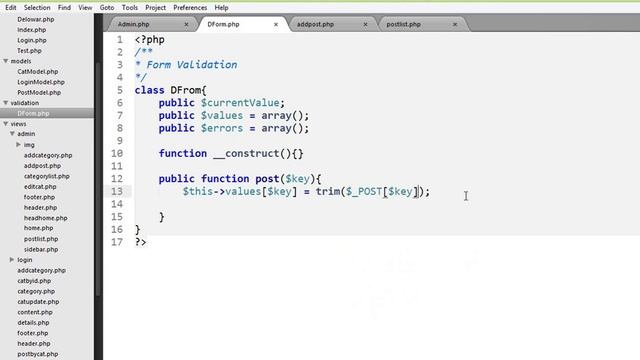Open catbyid.php in the sidebar
This screenshot has height=360, width=640.
click(34, 281)
